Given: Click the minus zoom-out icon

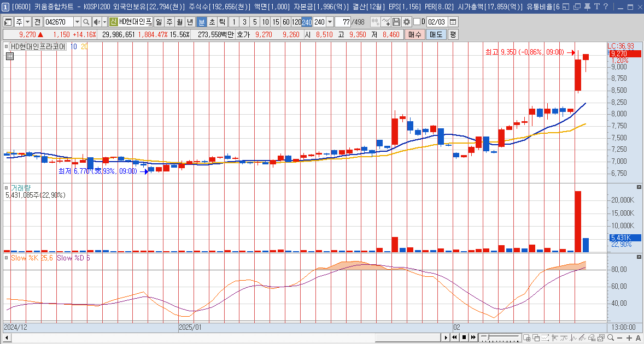Looking at the screenshot, I should click(620, 337).
